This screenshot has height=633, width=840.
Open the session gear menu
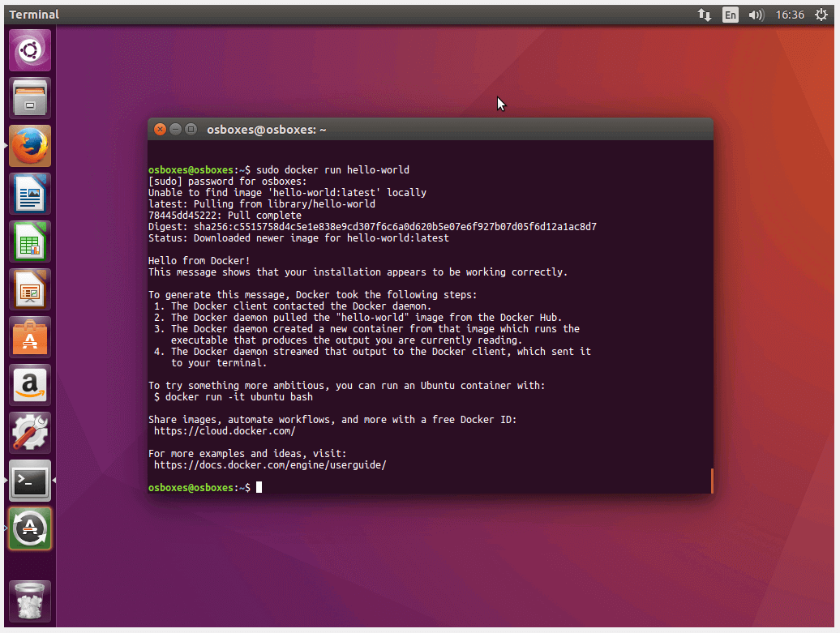click(821, 14)
